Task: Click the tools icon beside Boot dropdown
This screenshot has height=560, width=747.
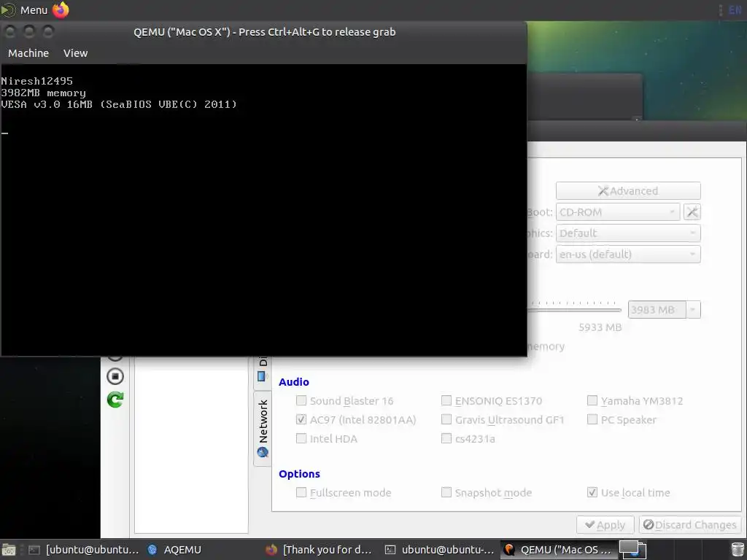Action: [692, 212]
